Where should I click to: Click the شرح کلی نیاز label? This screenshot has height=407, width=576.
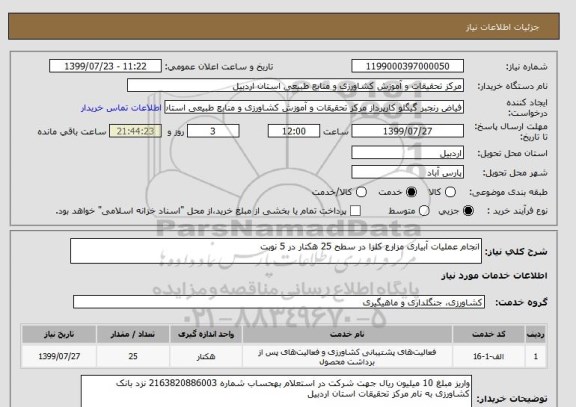tap(516, 252)
